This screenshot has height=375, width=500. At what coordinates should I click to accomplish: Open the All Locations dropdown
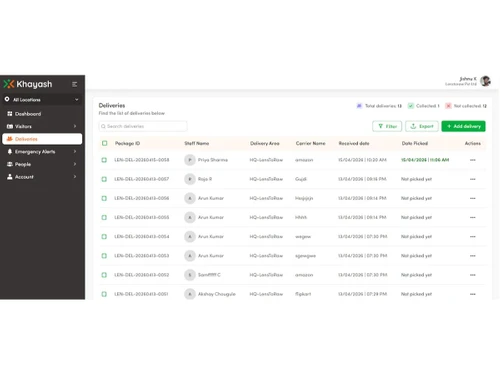(42, 100)
